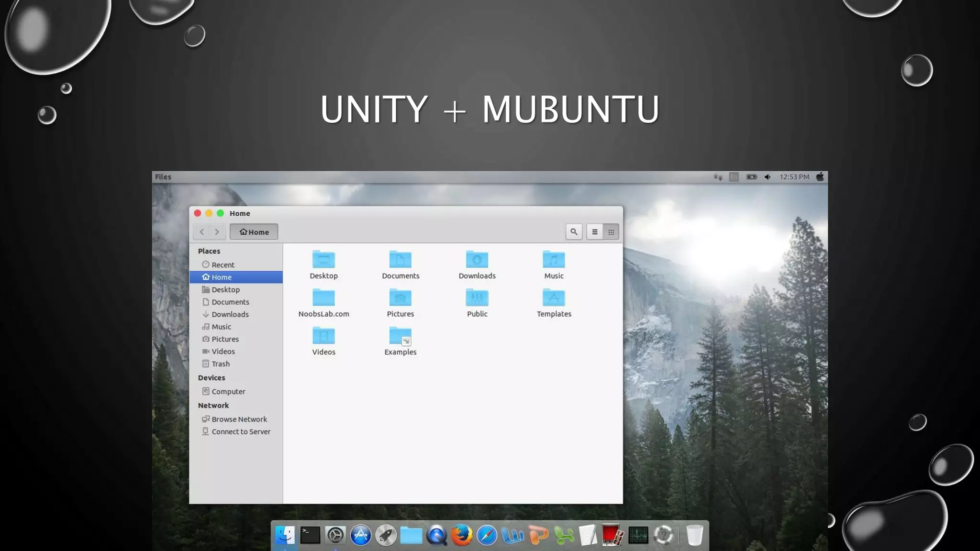
Task: Click Browse Network in the sidebar
Action: click(236, 419)
